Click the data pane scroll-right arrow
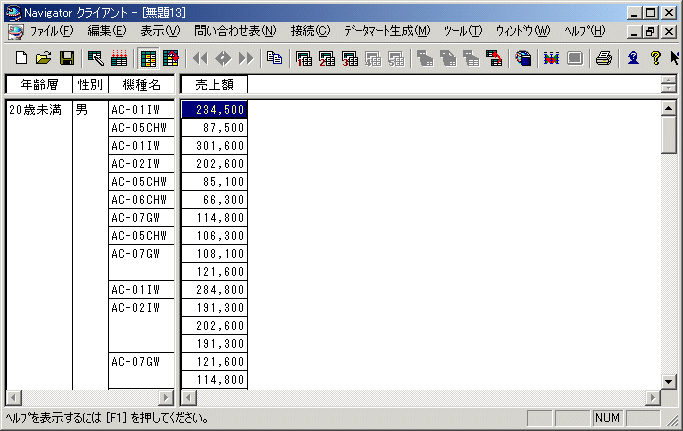The height and width of the screenshot is (431, 683). [x=653, y=397]
